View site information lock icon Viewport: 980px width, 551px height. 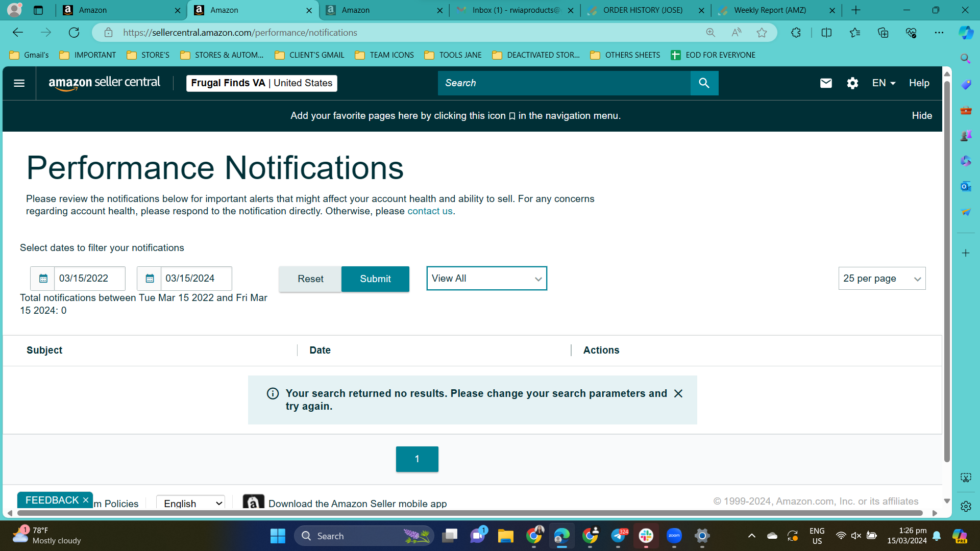(x=108, y=33)
